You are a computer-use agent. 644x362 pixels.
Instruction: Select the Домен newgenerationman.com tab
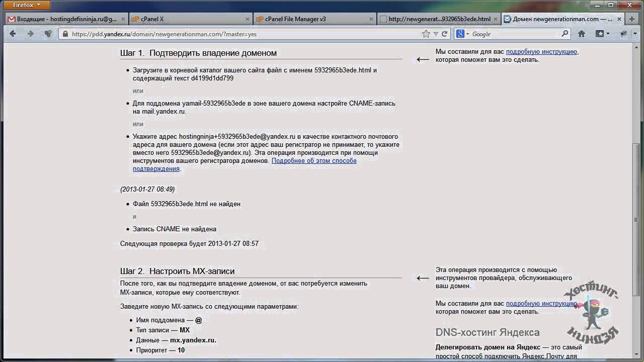[562, 19]
